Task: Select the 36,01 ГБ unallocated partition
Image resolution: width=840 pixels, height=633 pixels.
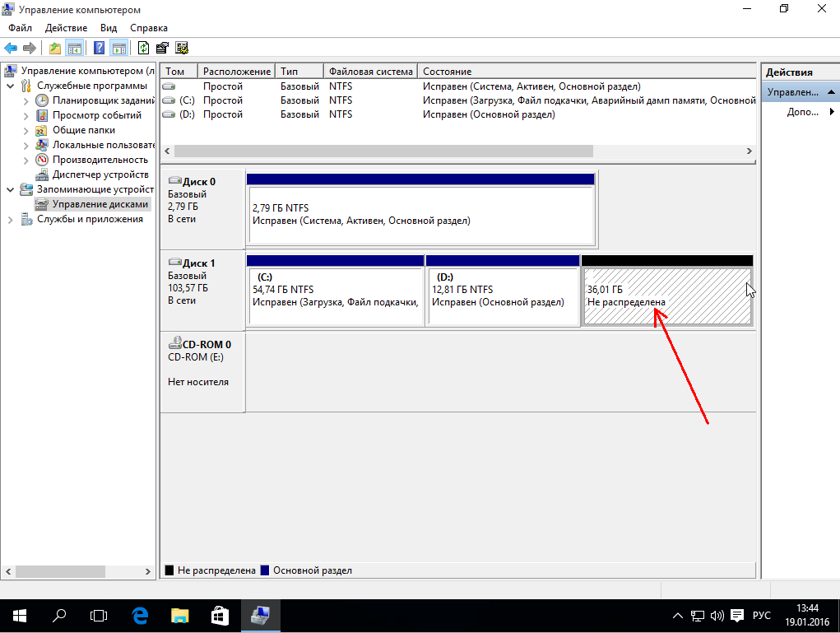Action: click(x=666, y=296)
